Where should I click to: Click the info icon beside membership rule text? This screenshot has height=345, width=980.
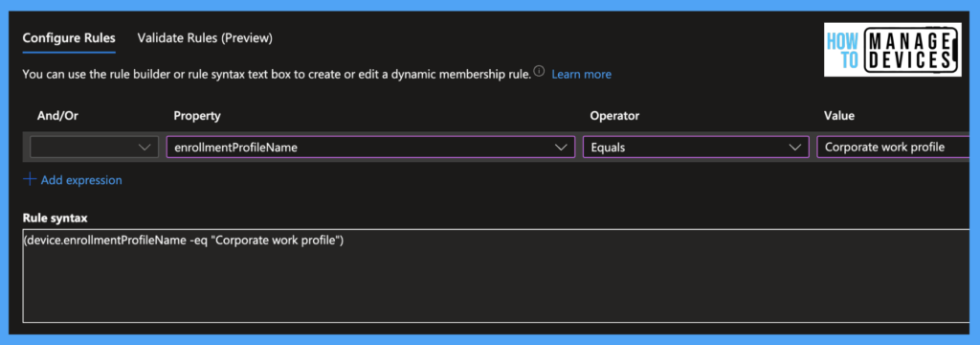[539, 71]
